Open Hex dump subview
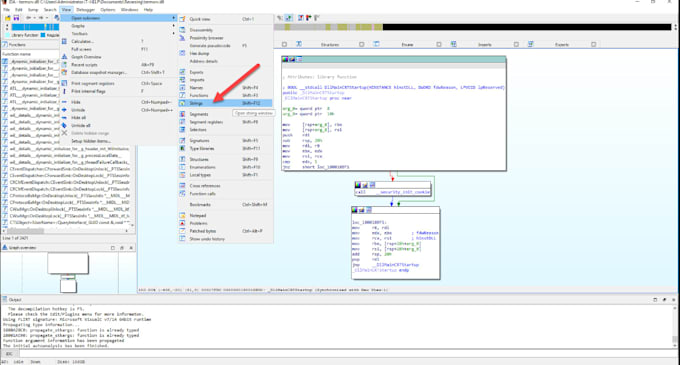 (225, 53)
